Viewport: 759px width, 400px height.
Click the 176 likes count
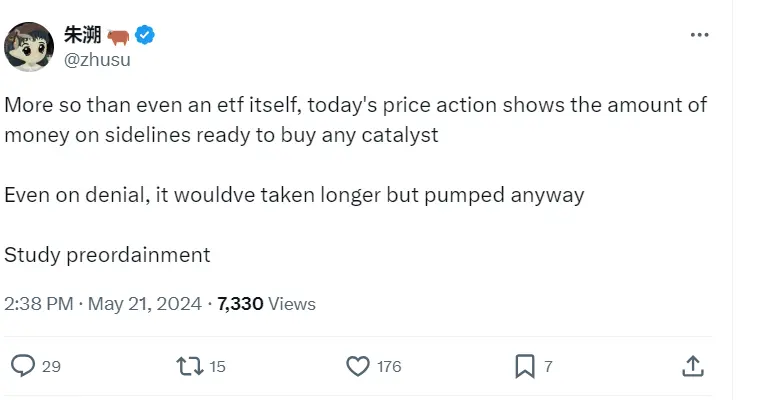coord(389,367)
